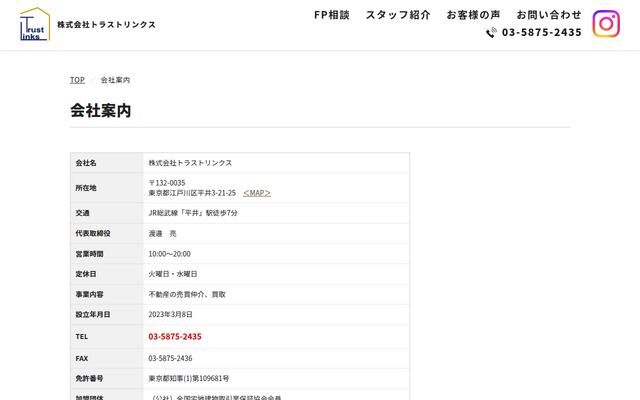Select hours 10:00〜20:00

pyautogui.click(x=169, y=254)
